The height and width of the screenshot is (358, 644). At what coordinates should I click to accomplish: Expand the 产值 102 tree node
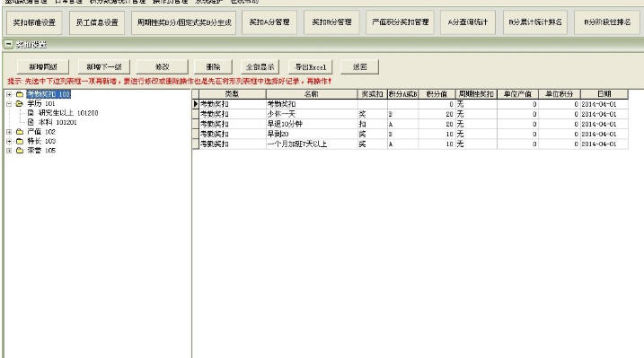tap(9, 132)
